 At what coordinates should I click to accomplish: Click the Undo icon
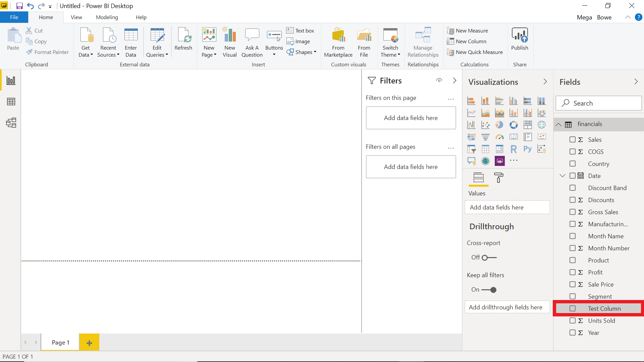(x=30, y=6)
